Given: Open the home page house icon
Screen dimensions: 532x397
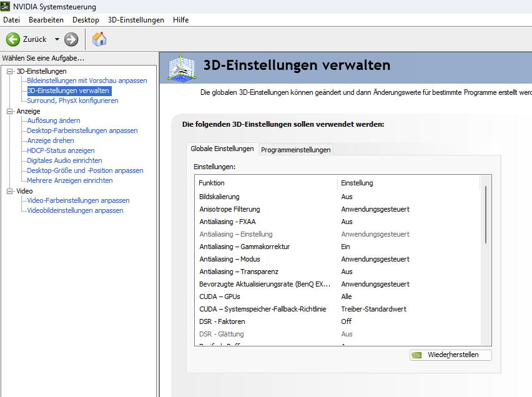Looking at the screenshot, I should pyautogui.click(x=99, y=39).
